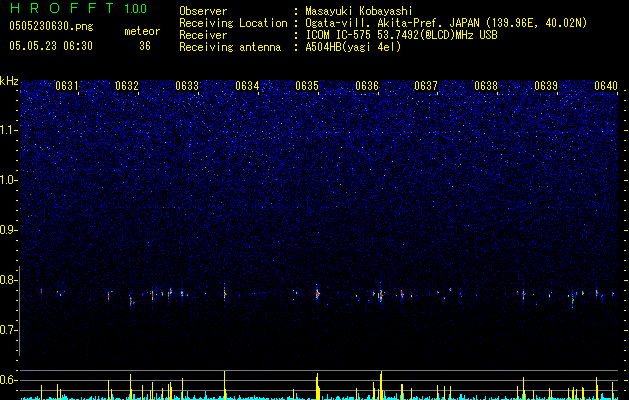
Task: Click the 0632 time marker
Action: (127, 86)
